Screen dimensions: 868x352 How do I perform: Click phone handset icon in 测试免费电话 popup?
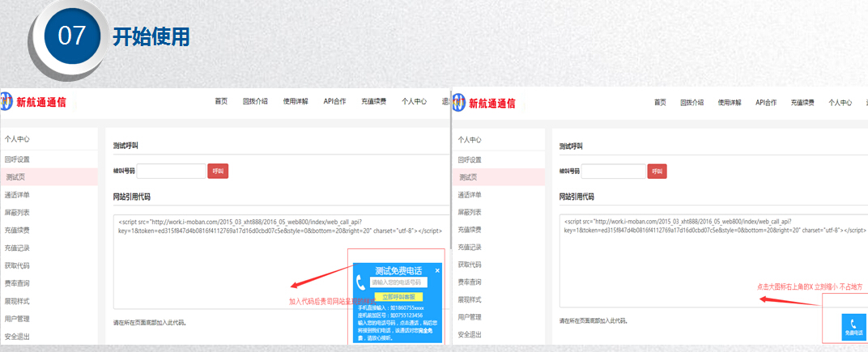click(360, 282)
